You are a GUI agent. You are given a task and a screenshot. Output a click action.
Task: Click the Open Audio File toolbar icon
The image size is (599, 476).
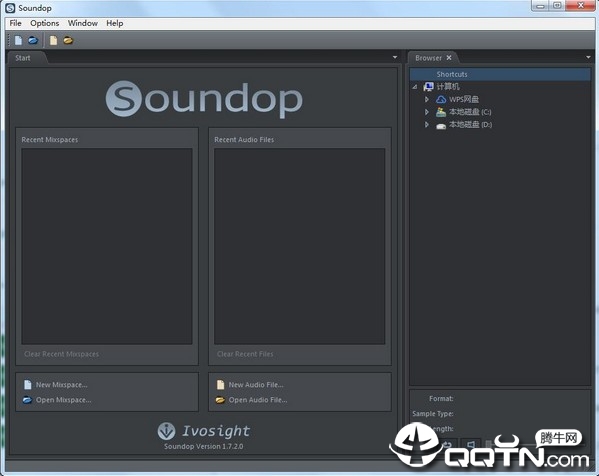[68, 40]
